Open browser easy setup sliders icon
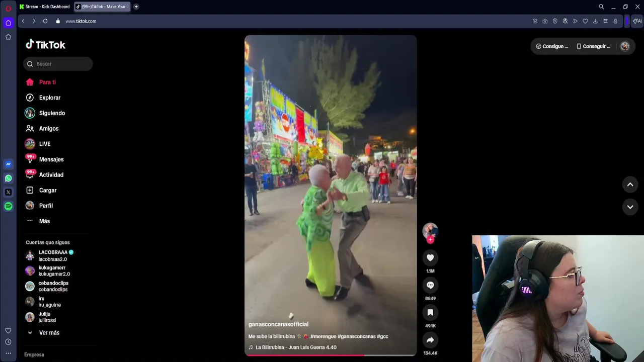This screenshot has height=362, width=644. point(605,21)
